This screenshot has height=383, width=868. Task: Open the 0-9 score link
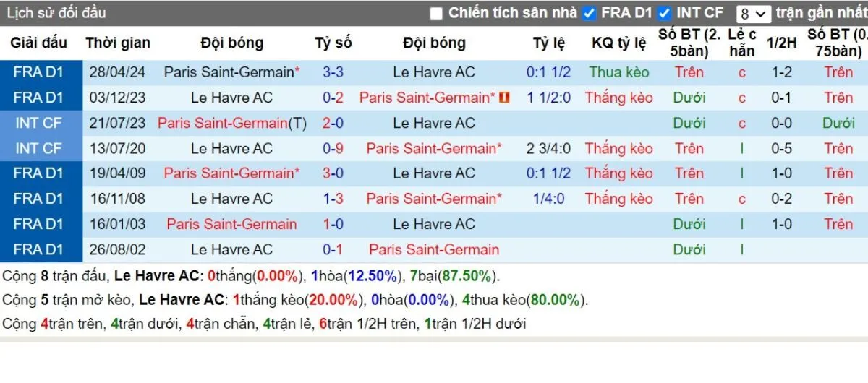coord(333,148)
